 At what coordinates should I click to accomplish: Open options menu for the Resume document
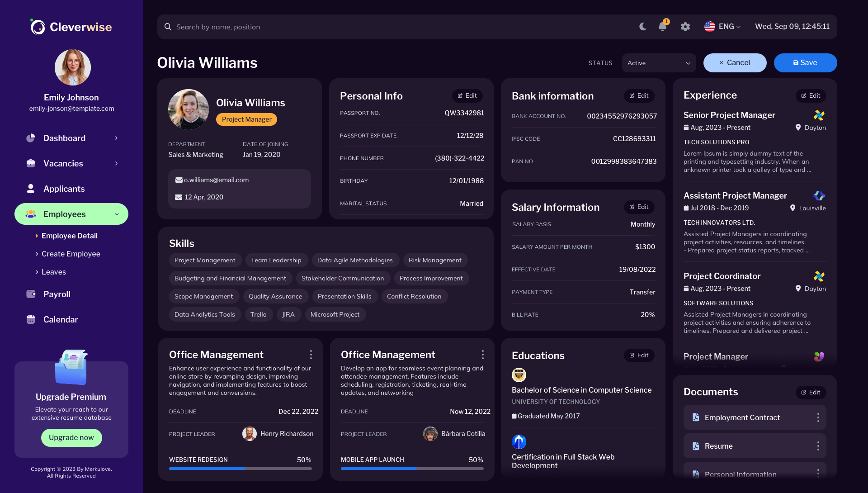point(818,446)
